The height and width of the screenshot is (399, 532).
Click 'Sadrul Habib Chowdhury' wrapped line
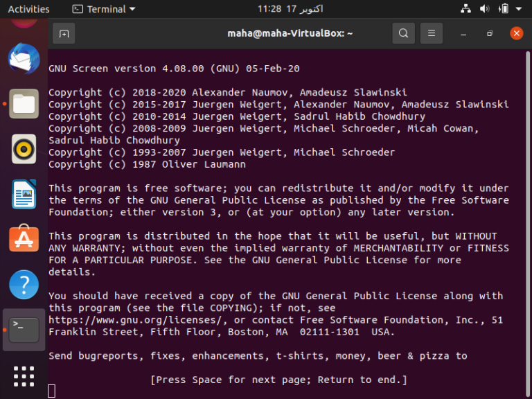(x=114, y=140)
